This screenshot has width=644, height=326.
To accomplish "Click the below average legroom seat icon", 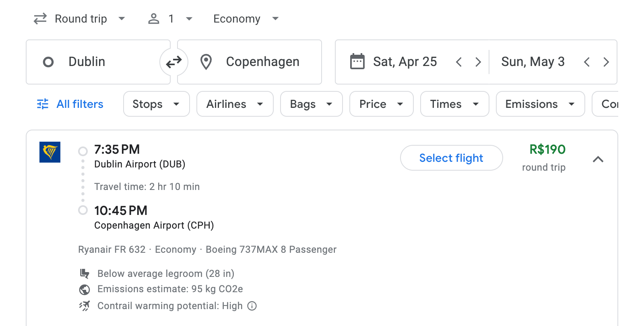I will pos(85,273).
